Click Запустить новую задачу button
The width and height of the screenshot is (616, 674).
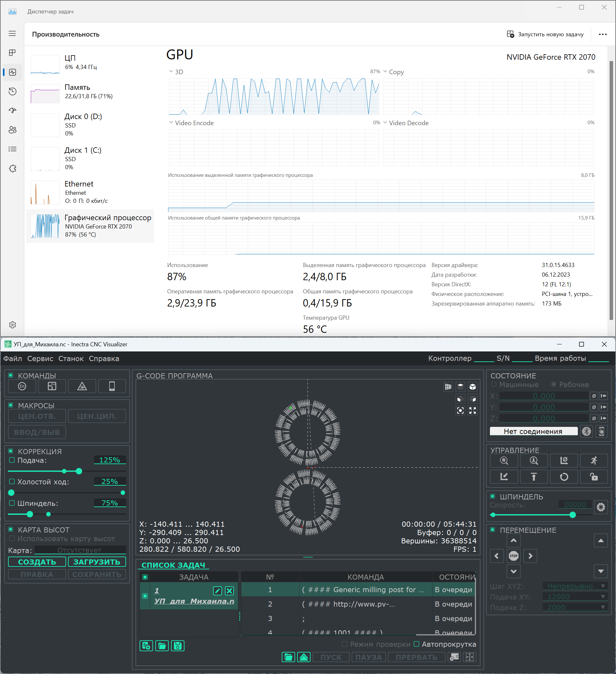(x=545, y=34)
